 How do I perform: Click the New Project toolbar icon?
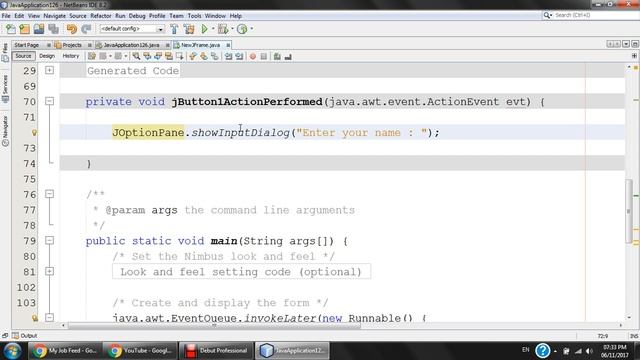click(24, 29)
